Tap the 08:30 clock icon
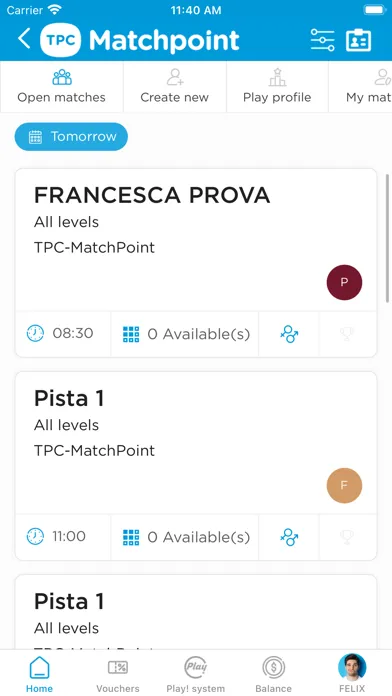The height and width of the screenshot is (696, 392). click(35, 333)
